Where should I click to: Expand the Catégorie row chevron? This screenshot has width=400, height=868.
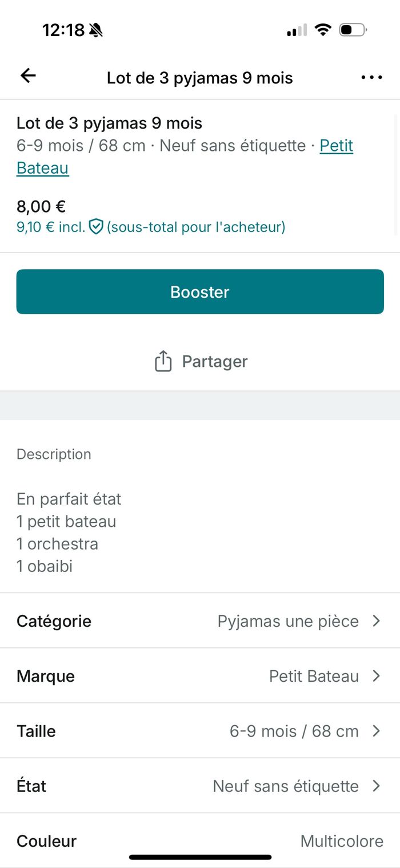point(376,621)
